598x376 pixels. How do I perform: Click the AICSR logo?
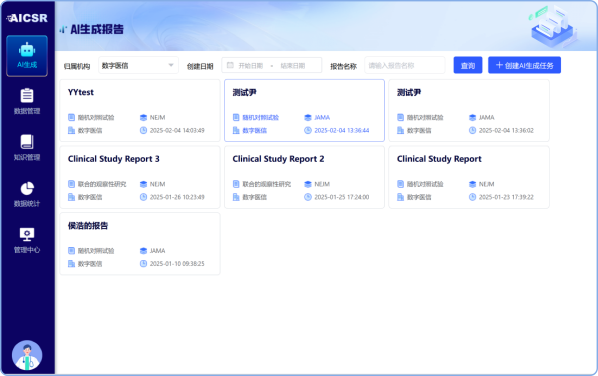pyautogui.click(x=27, y=18)
